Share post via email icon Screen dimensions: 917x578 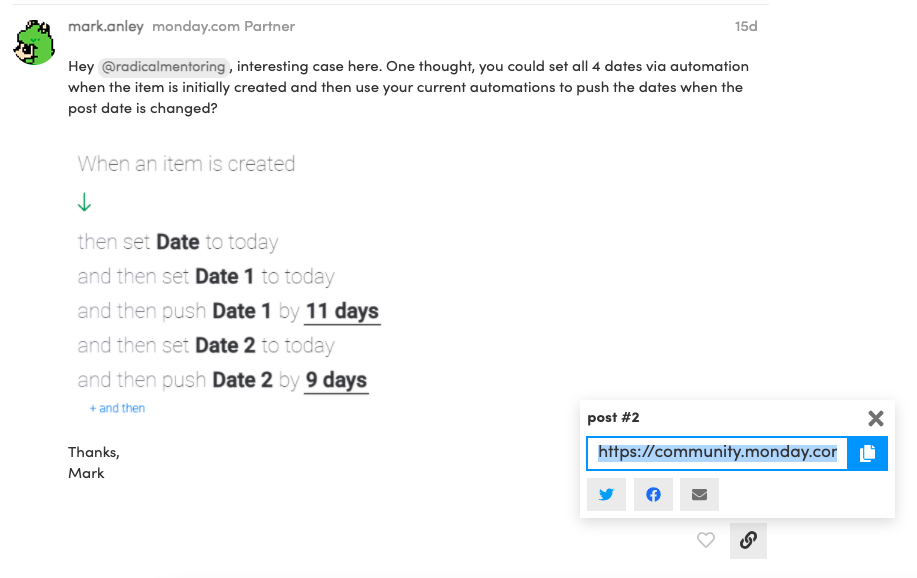[699, 494]
